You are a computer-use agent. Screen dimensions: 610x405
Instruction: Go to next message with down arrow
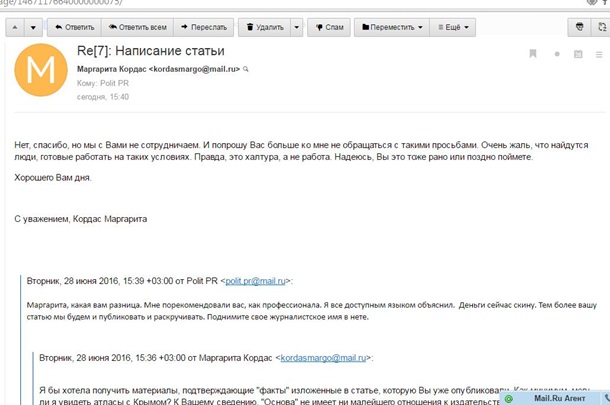[x=34, y=28]
